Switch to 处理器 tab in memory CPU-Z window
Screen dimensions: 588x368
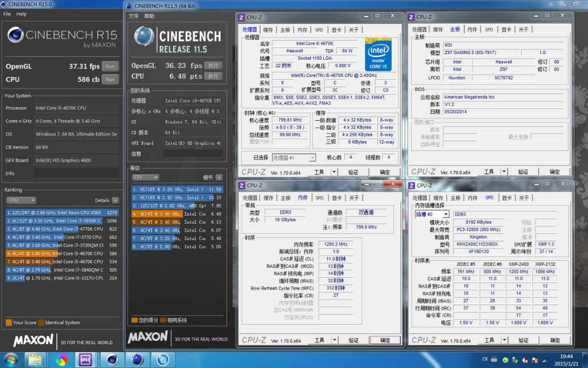250,198
